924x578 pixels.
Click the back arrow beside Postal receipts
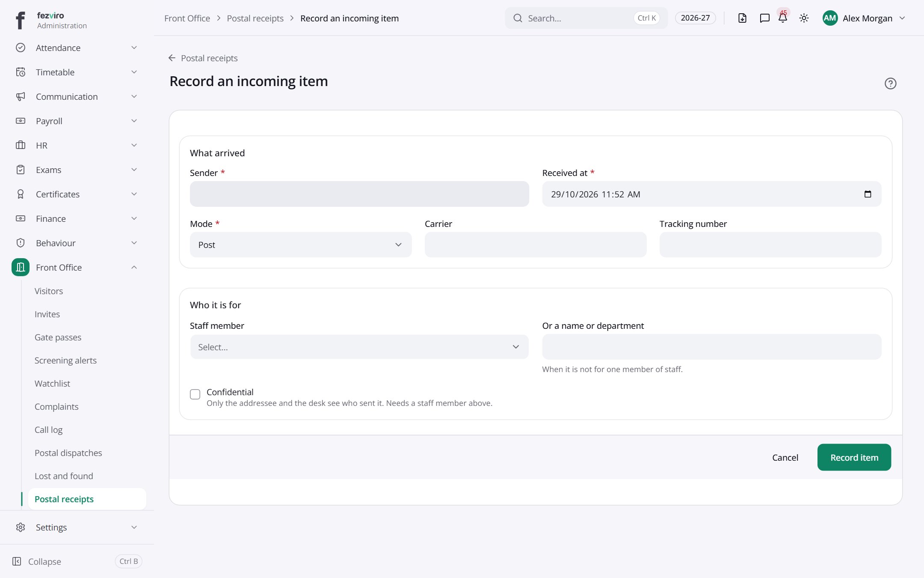[172, 58]
